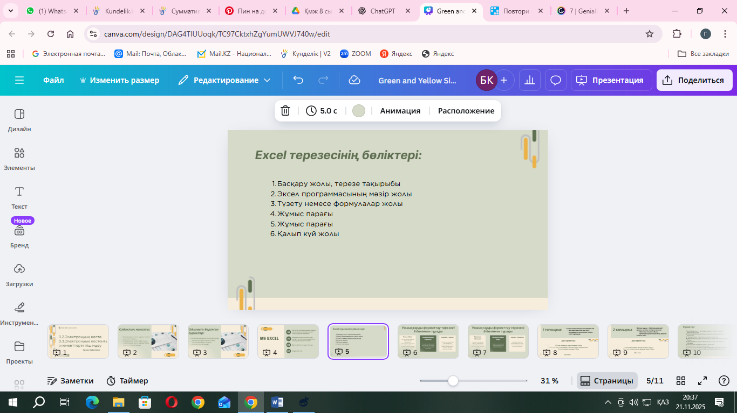This screenshot has width=737, height=413.
Task: Click the 31 % zoom percentage
Action: (549, 381)
